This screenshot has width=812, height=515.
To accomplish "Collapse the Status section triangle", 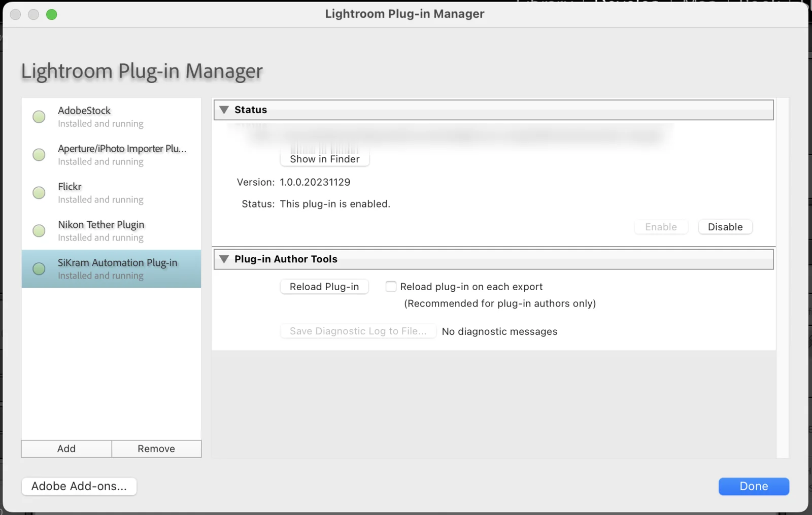I will 224,110.
